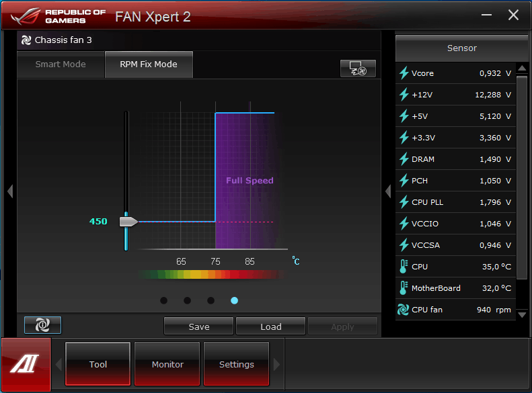The image size is (532, 393).
Task: Click the Chassis fan 3 title text
Action: pos(63,40)
